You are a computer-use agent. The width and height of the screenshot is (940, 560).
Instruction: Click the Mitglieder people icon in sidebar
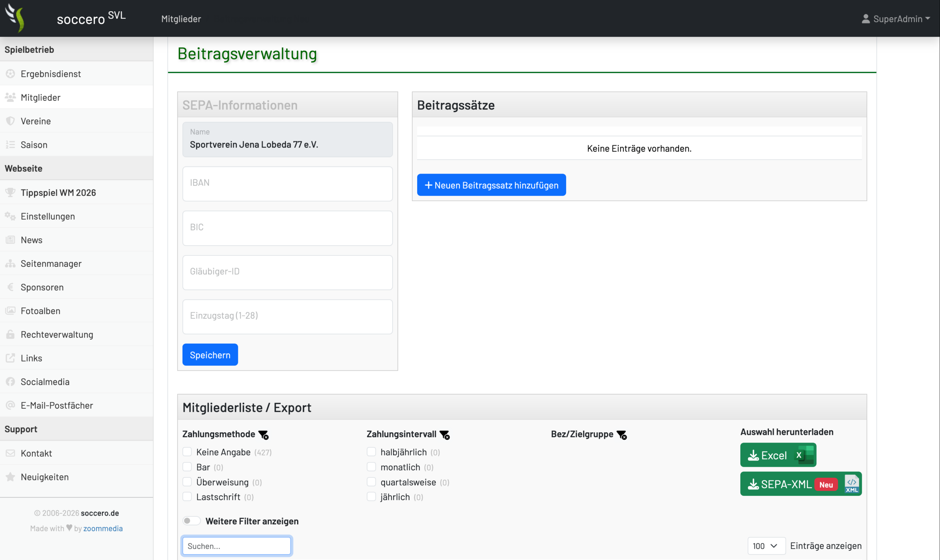[x=10, y=97]
